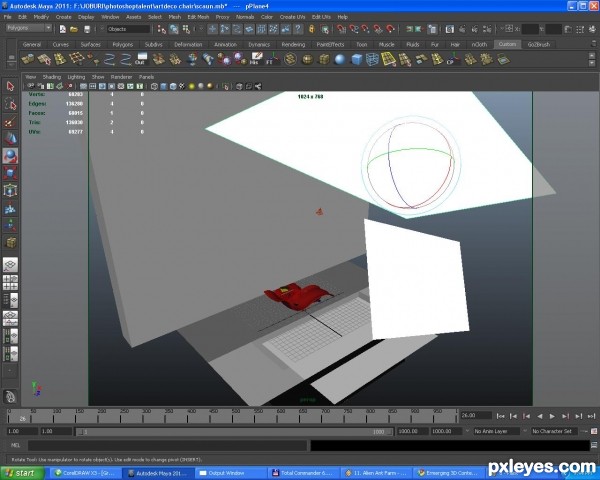
Task: Click the Save Scene disk icon
Action: tap(87, 29)
